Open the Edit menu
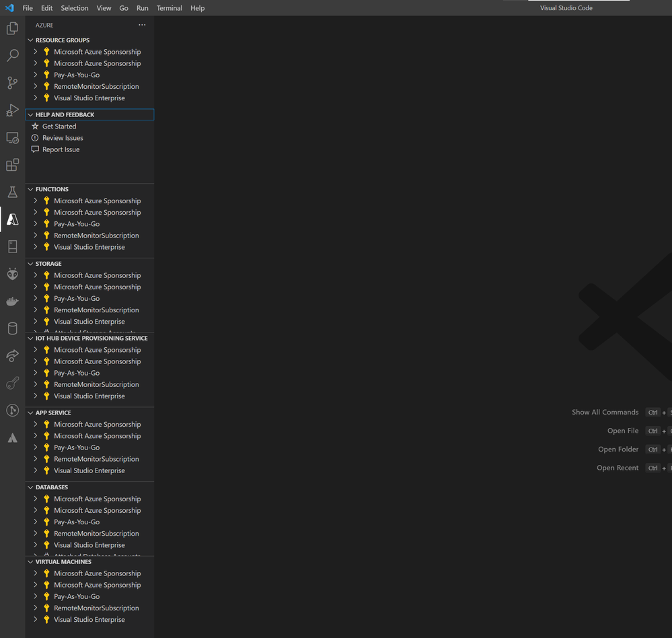The width and height of the screenshot is (672, 638). pos(46,7)
